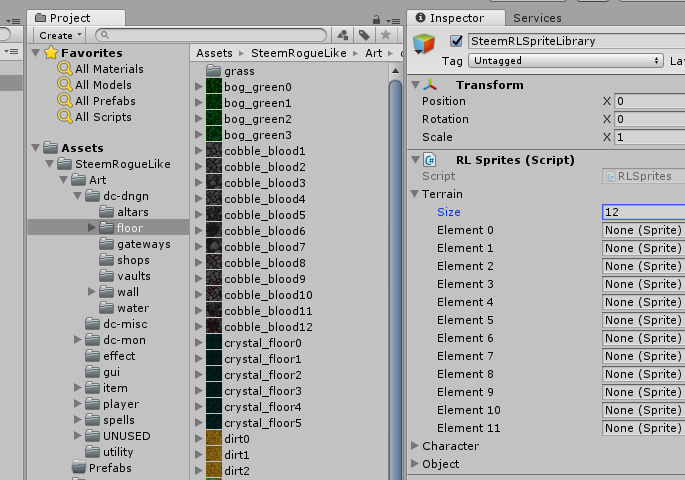This screenshot has width=685, height=480.
Task: Click the search by type icon
Action: coord(343,35)
